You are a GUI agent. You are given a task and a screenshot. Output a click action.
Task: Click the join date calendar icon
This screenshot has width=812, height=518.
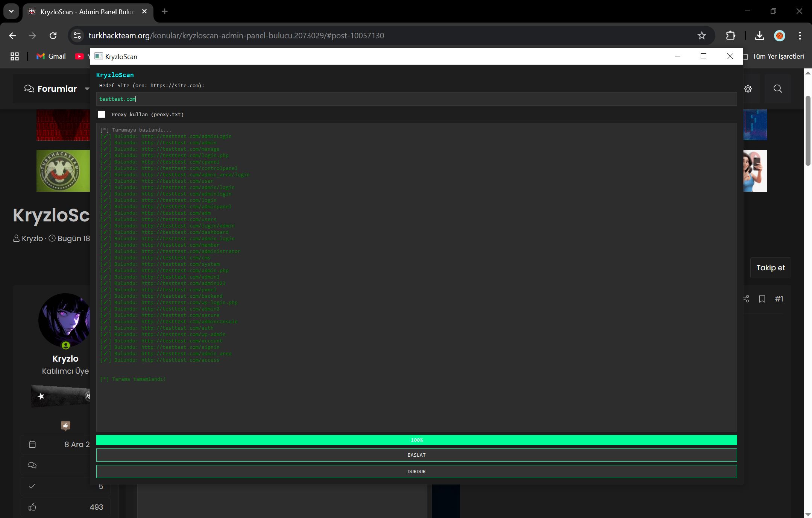coord(32,444)
